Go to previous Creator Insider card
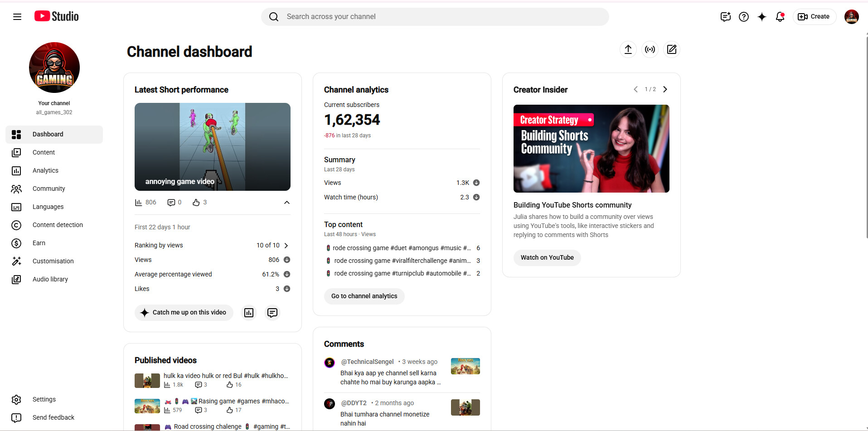 click(636, 89)
